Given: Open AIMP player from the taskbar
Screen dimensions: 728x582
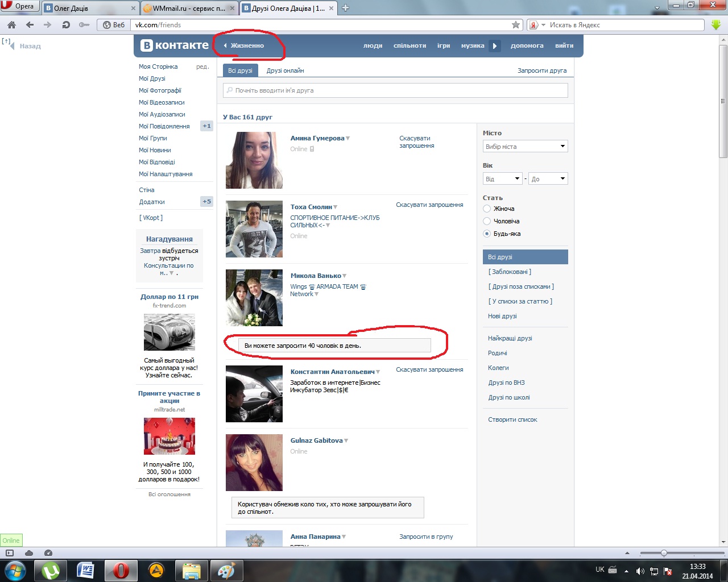Looking at the screenshot, I should (156, 571).
